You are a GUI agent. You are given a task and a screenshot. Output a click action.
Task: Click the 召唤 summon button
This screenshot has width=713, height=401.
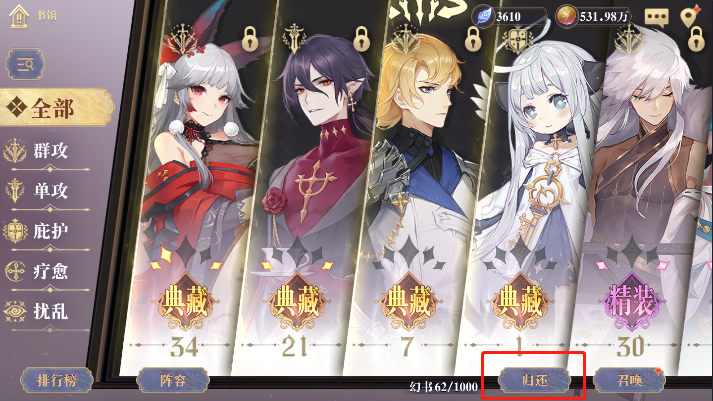[629, 380]
